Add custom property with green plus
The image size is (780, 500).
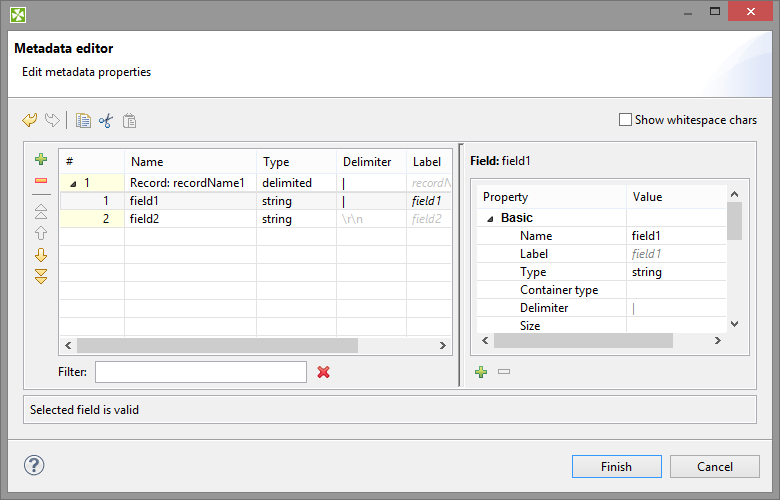481,372
